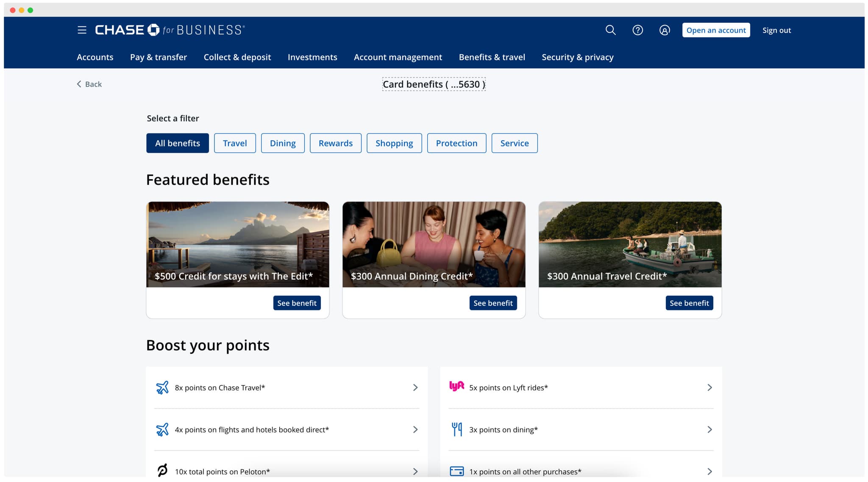Switch to Account management section

(398, 57)
